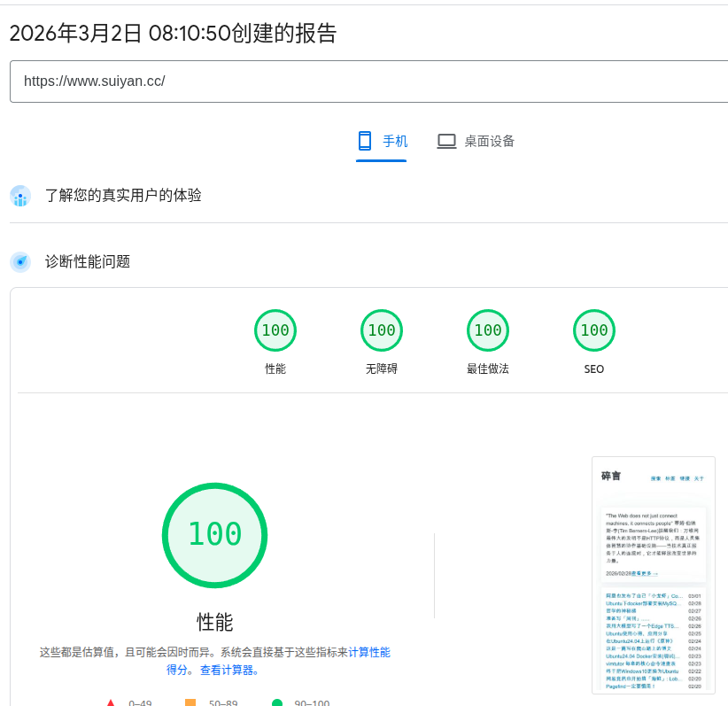
Task: Expand the 了解您的真实用户的体验 section
Action: pyautogui.click(x=124, y=196)
